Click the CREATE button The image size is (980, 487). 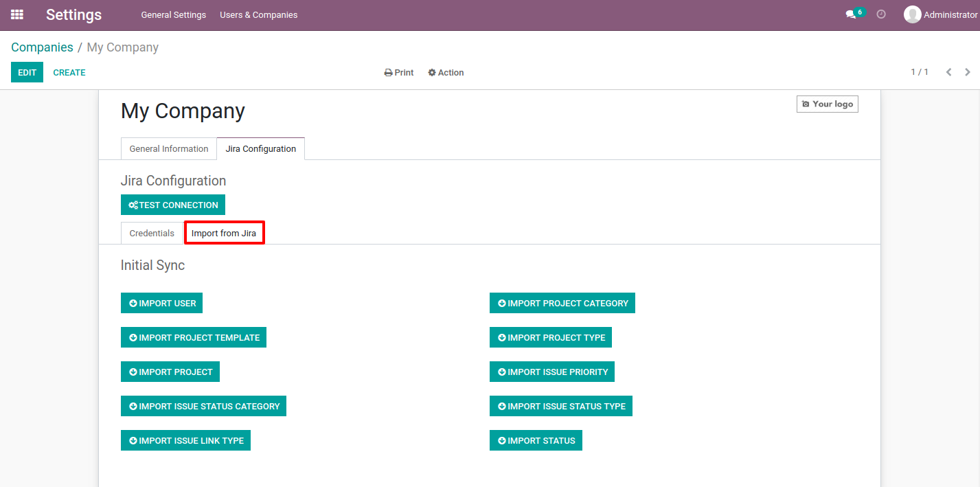(x=69, y=72)
